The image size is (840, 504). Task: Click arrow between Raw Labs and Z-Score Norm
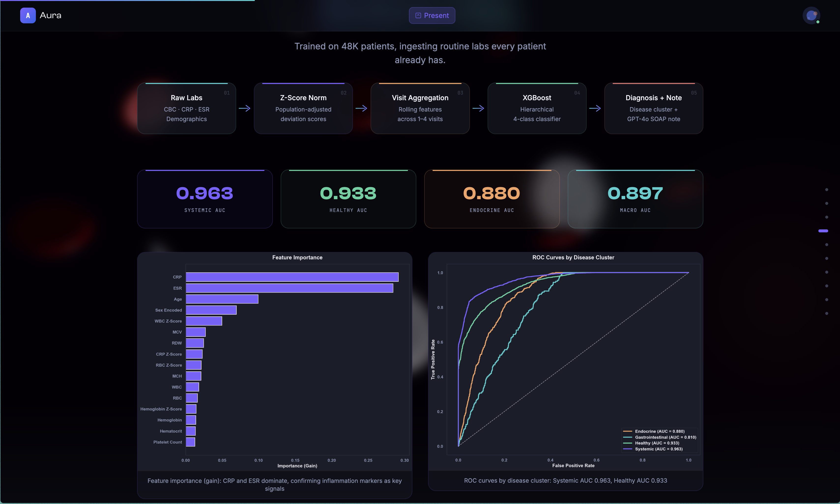coord(245,108)
